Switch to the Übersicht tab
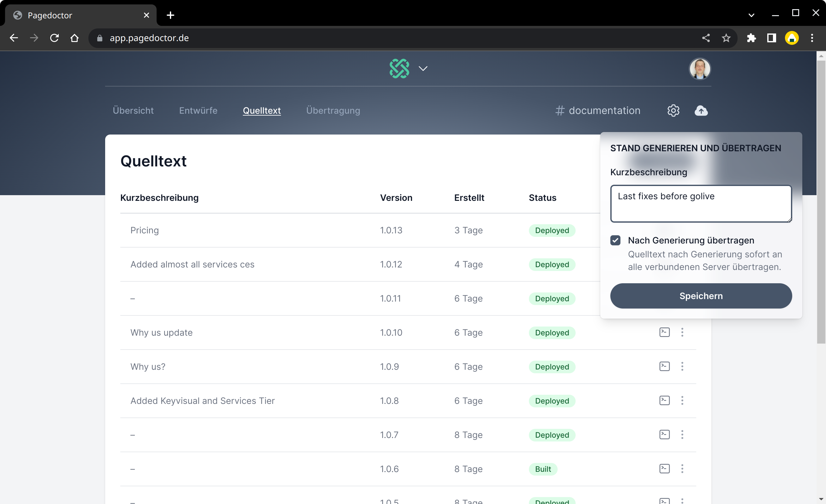Screen dimensions: 826x504 133,111
